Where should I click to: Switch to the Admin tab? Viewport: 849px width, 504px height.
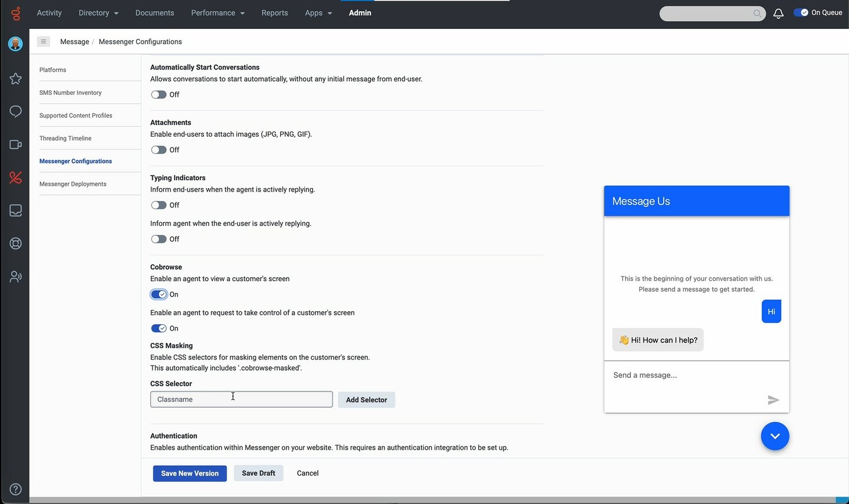(x=360, y=12)
